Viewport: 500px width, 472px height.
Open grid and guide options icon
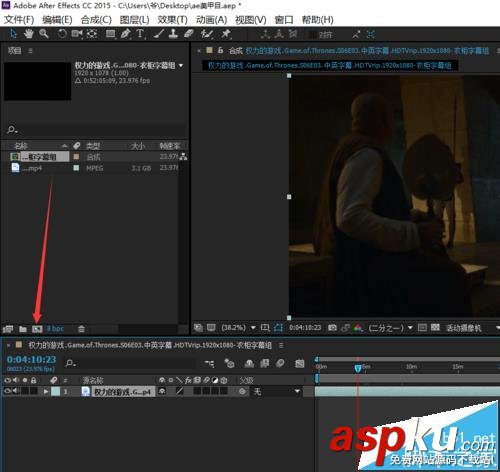tap(265, 328)
